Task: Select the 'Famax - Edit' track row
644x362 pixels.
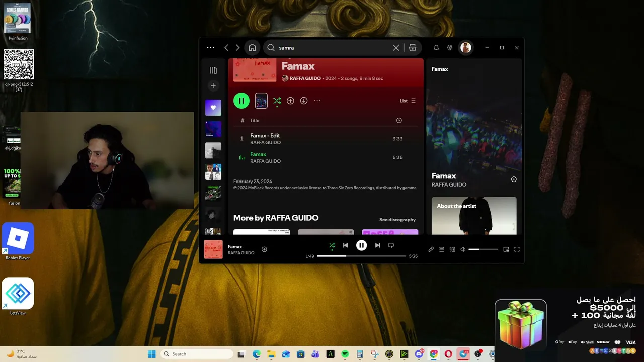Action: click(326, 139)
